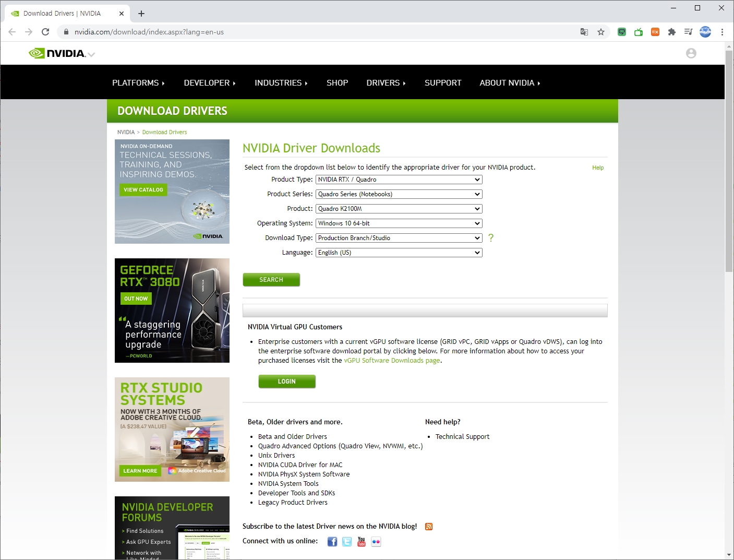Open the translate page icon
The image size is (734, 560).
tap(584, 32)
